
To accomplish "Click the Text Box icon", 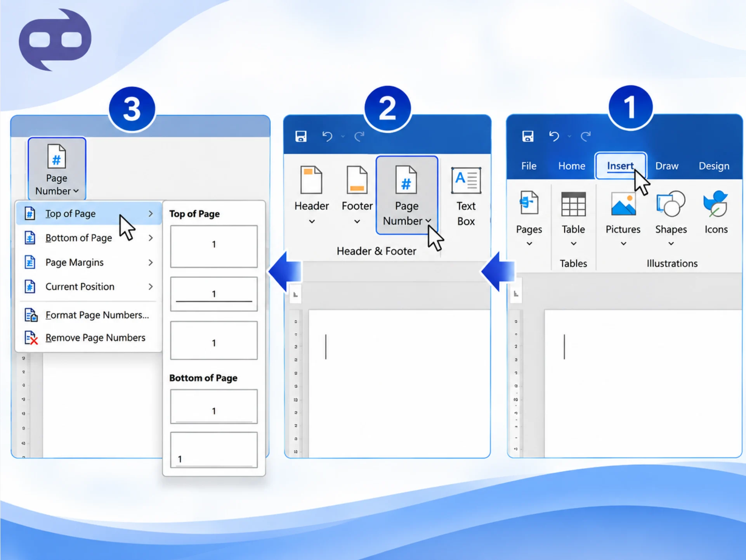I will [466, 180].
